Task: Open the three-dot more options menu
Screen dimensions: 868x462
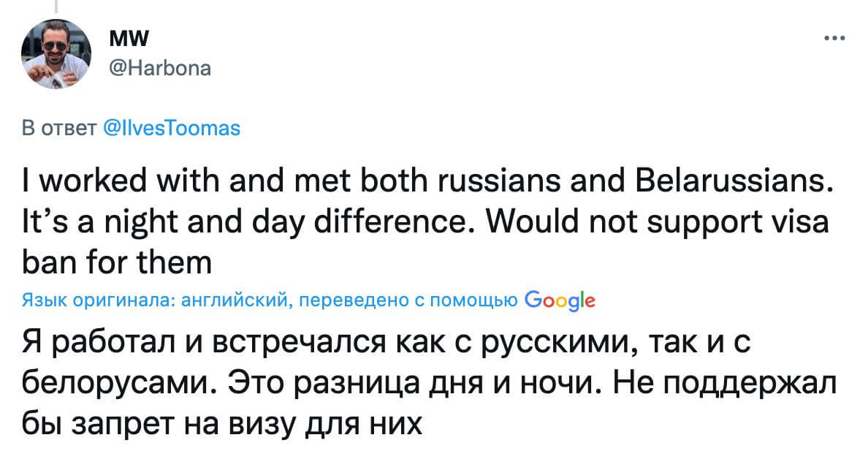Action: (x=832, y=38)
